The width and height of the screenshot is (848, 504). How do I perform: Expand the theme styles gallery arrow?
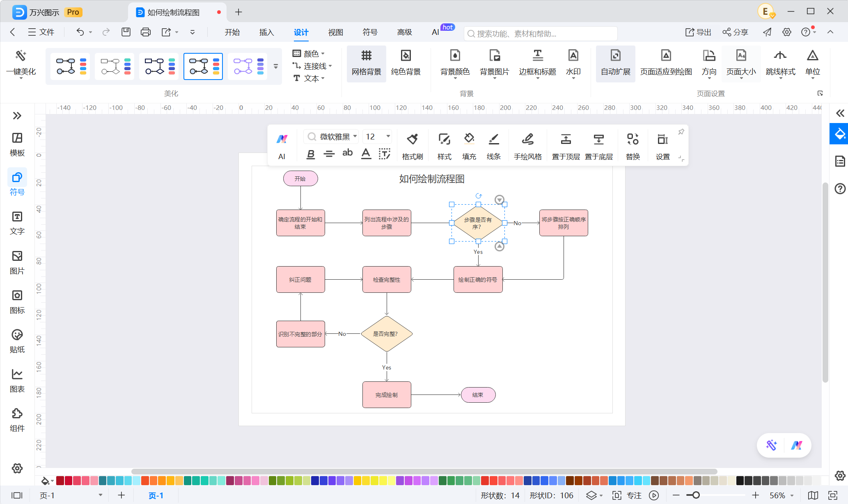276,66
